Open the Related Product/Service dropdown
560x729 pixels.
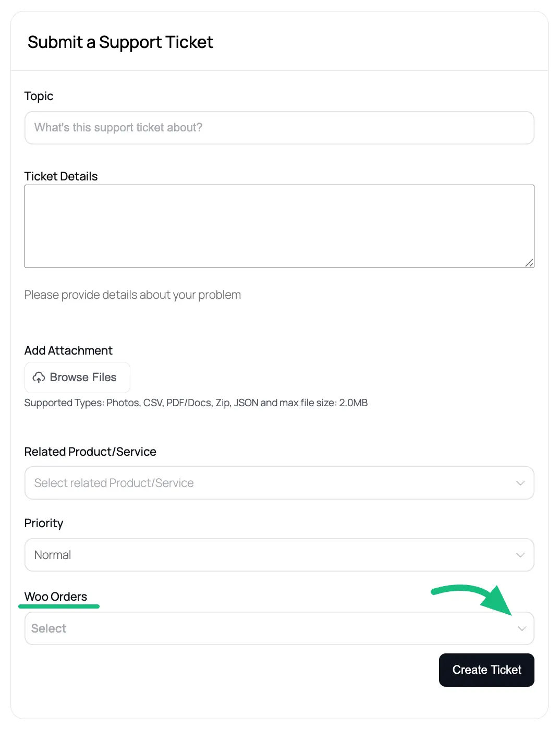pyautogui.click(x=279, y=483)
